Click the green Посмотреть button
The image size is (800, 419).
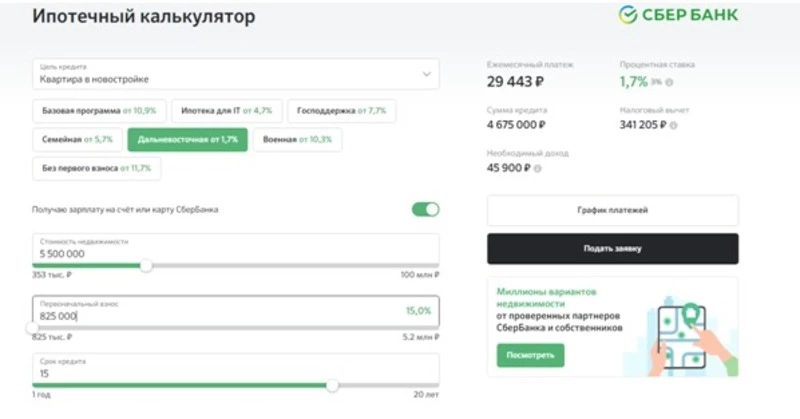530,355
